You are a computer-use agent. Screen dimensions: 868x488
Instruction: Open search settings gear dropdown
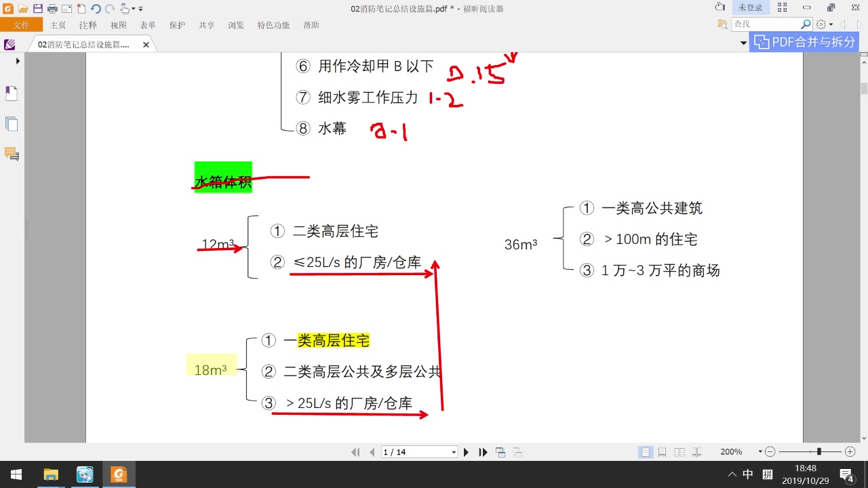tap(824, 24)
